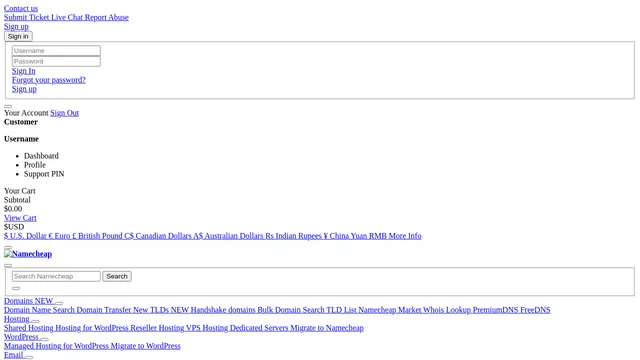
Task: Open Migrate to WordPress link
Action: click(145, 346)
